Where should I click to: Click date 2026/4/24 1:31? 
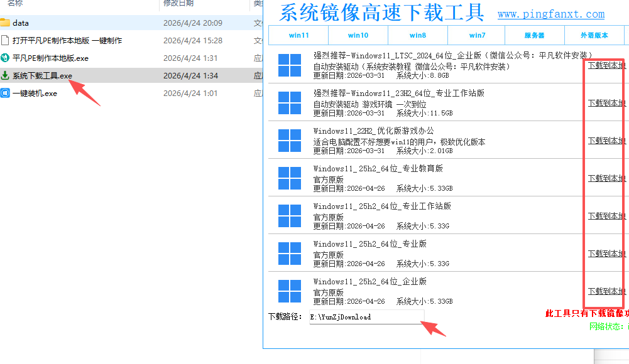point(190,58)
